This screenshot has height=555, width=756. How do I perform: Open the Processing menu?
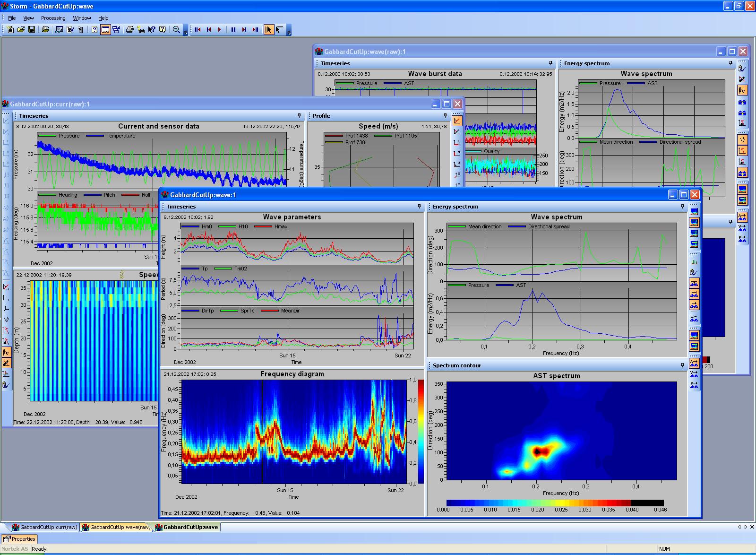(x=53, y=18)
